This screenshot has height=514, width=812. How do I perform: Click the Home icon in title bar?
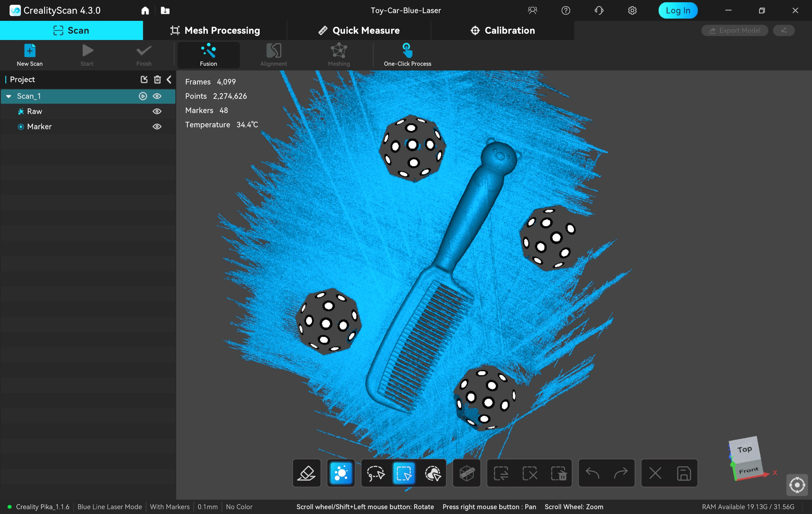[145, 10]
